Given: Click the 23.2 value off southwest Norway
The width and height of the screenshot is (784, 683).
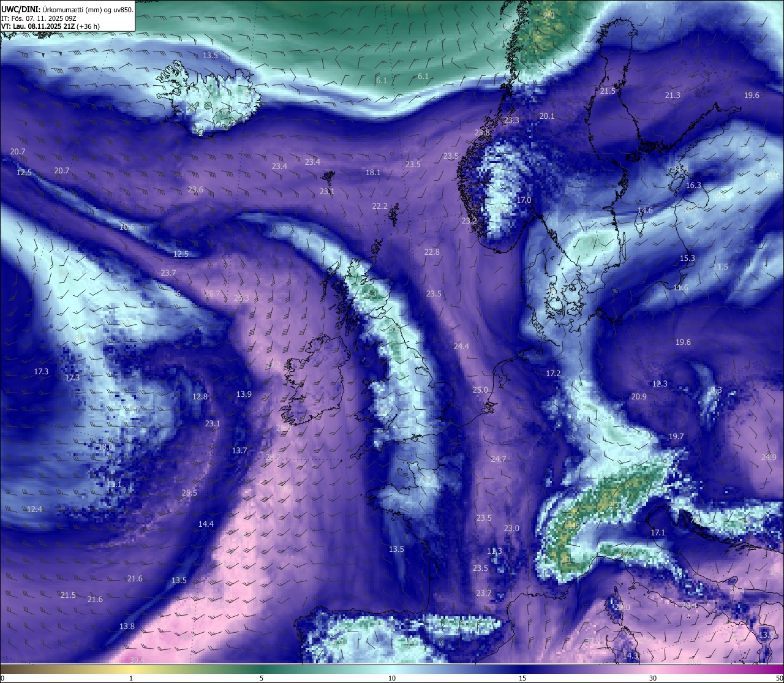Looking at the screenshot, I should pos(469,221).
